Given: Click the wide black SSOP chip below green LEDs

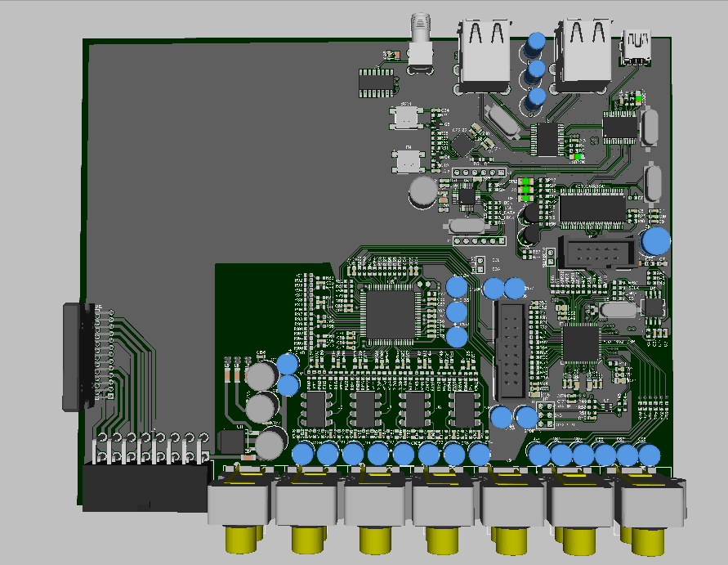Looking at the screenshot, I should coord(592,206).
